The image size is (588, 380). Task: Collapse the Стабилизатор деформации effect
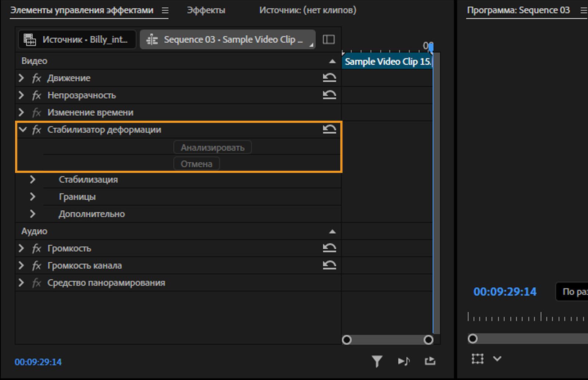pos(23,129)
